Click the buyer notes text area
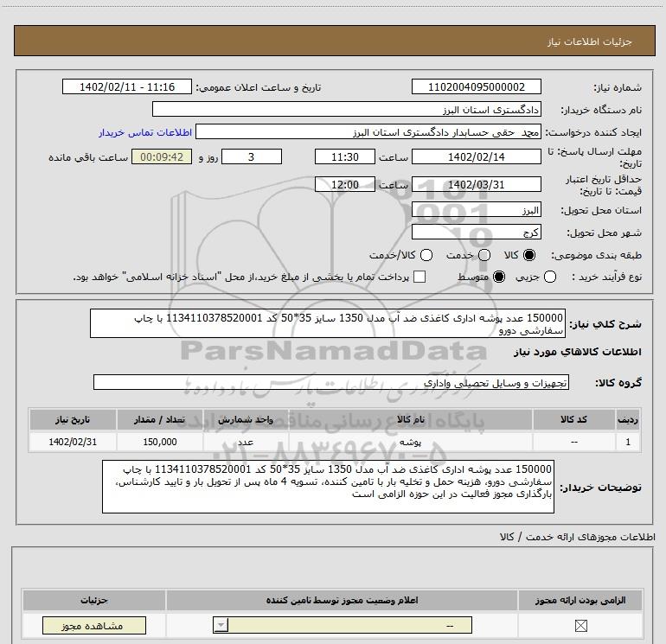Image resolution: width=666 pixels, height=644 pixels. point(328,487)
